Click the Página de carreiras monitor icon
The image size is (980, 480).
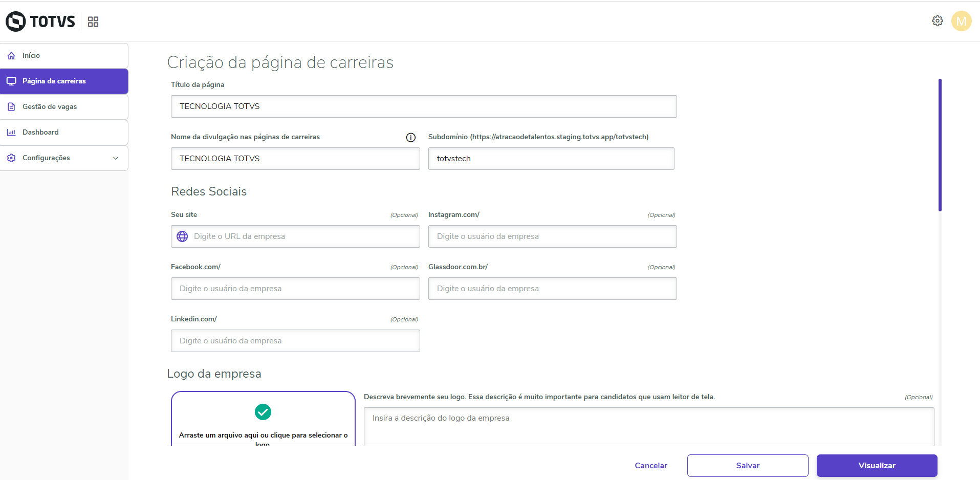(x=11, y=81)
